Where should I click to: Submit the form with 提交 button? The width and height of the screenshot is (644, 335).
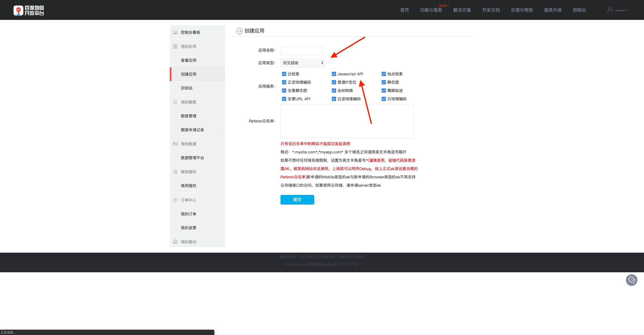[297, 200]
